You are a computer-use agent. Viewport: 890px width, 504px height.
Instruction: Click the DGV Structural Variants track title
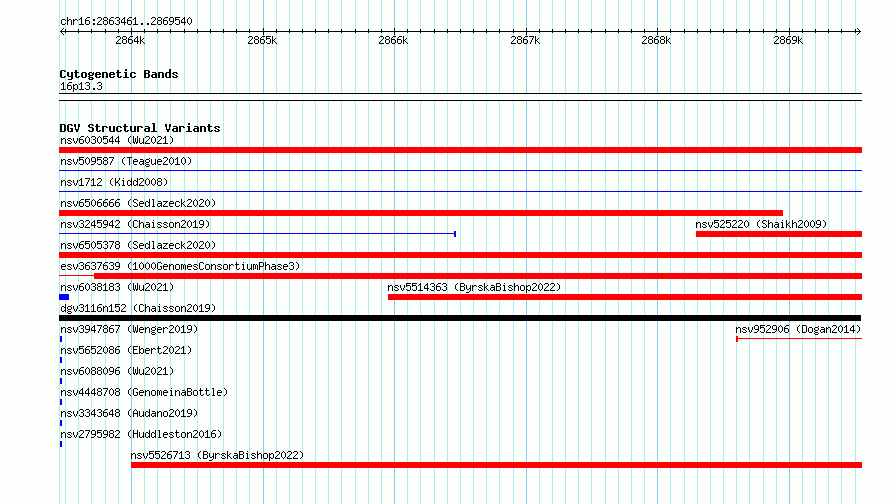[140, 128]
